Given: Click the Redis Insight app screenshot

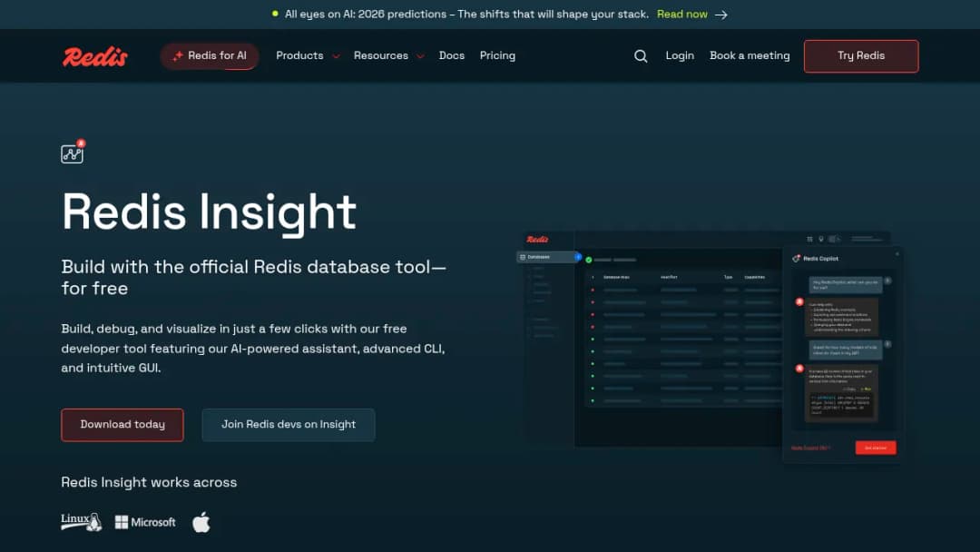Looking at the screenshot, I should point(709,346).
